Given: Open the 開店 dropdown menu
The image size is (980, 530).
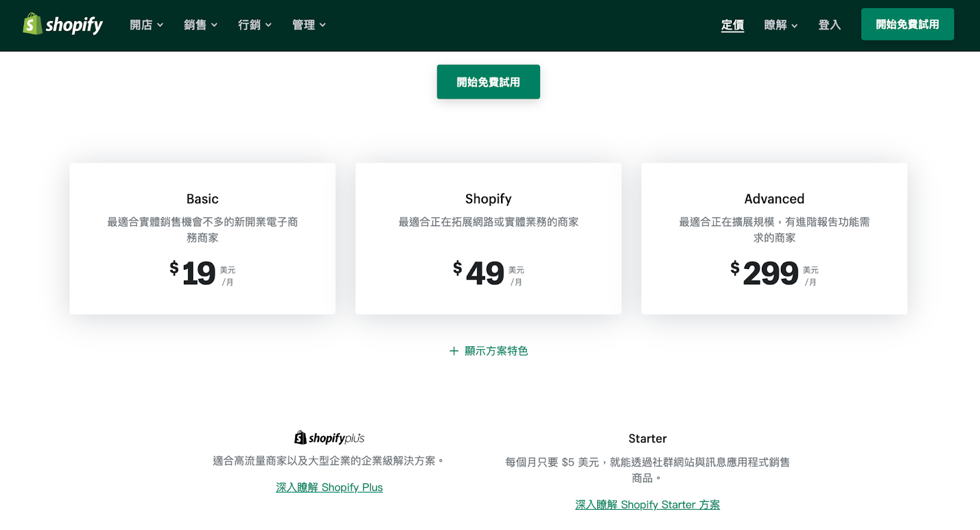Looking at the screenshot, I should (x=146, y=25).
